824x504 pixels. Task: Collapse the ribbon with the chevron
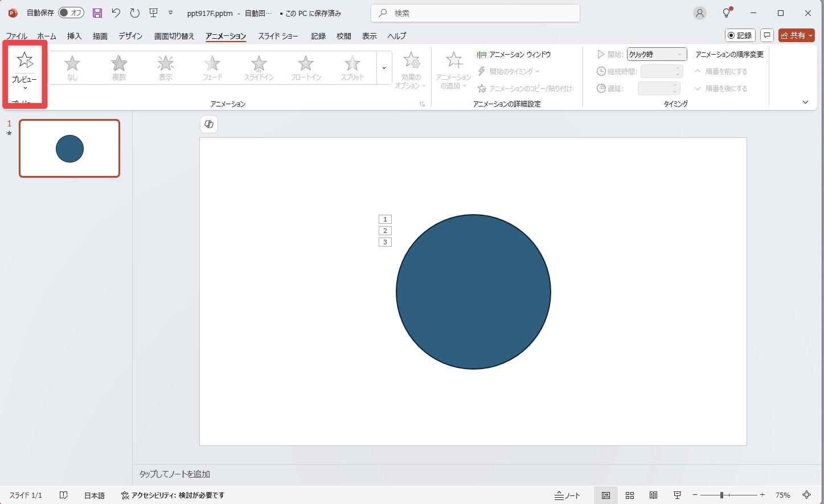click(x=805, y=103)
